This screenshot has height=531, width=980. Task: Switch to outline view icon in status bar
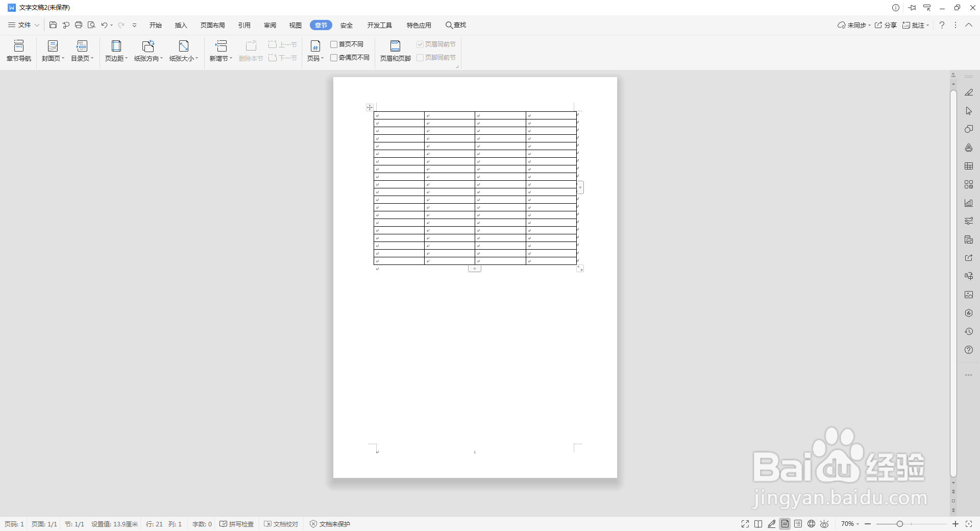798,524
